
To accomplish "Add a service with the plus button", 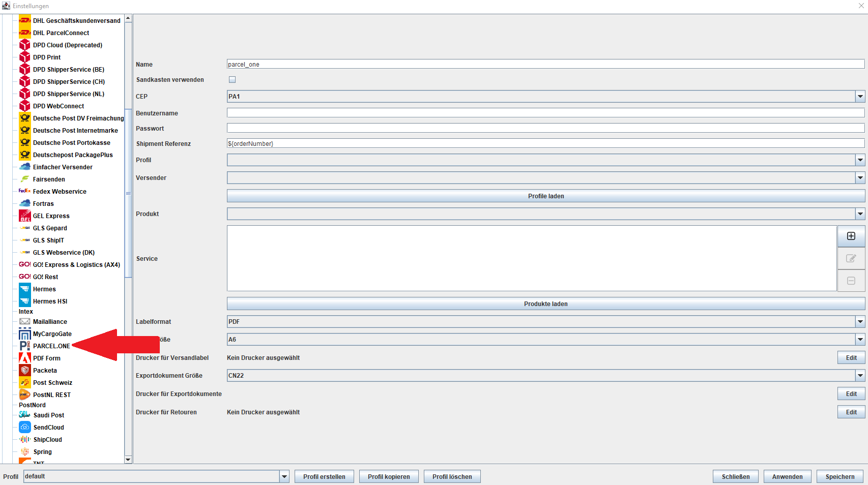I will coord(851,236).
